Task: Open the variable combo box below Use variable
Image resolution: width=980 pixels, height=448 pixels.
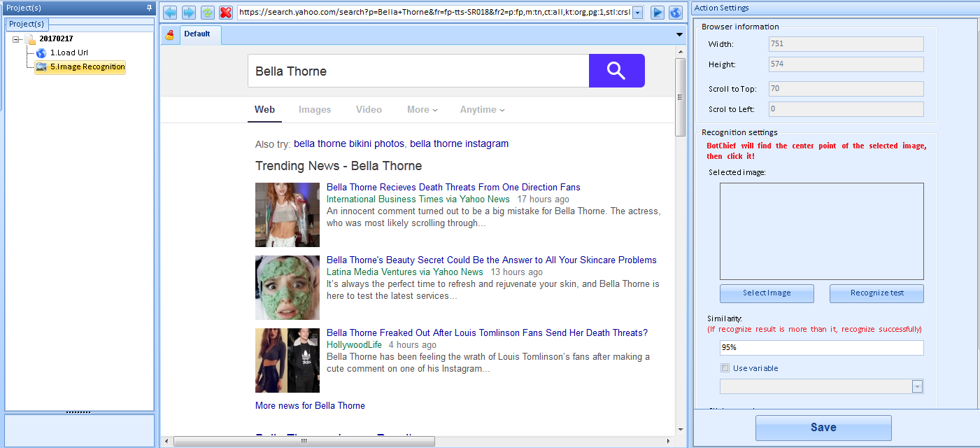Action: point(917,386)
